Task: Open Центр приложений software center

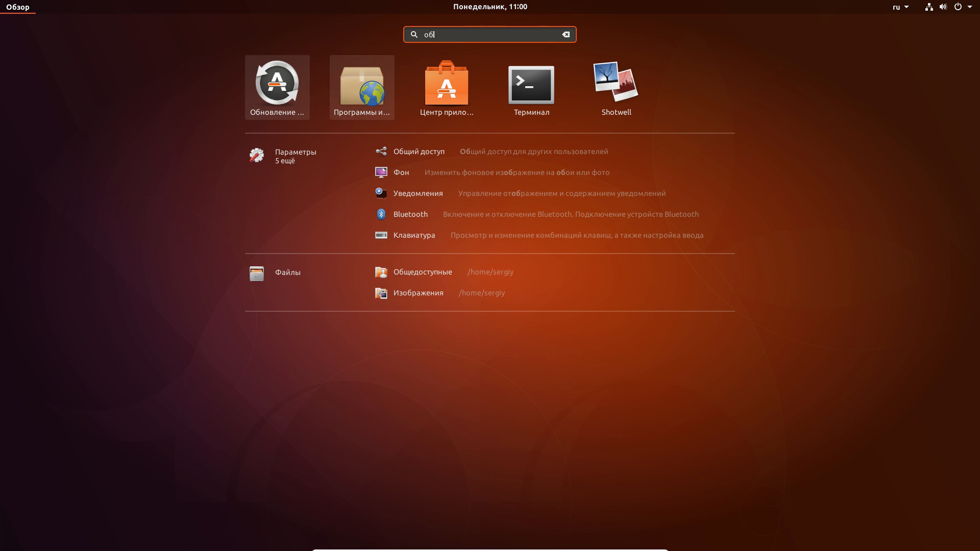Action: [447, 87]
